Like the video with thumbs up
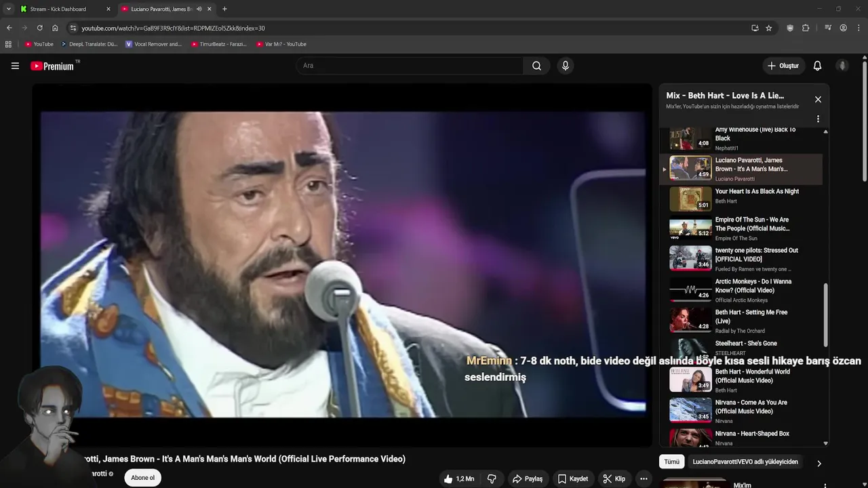 coord(458,479)
